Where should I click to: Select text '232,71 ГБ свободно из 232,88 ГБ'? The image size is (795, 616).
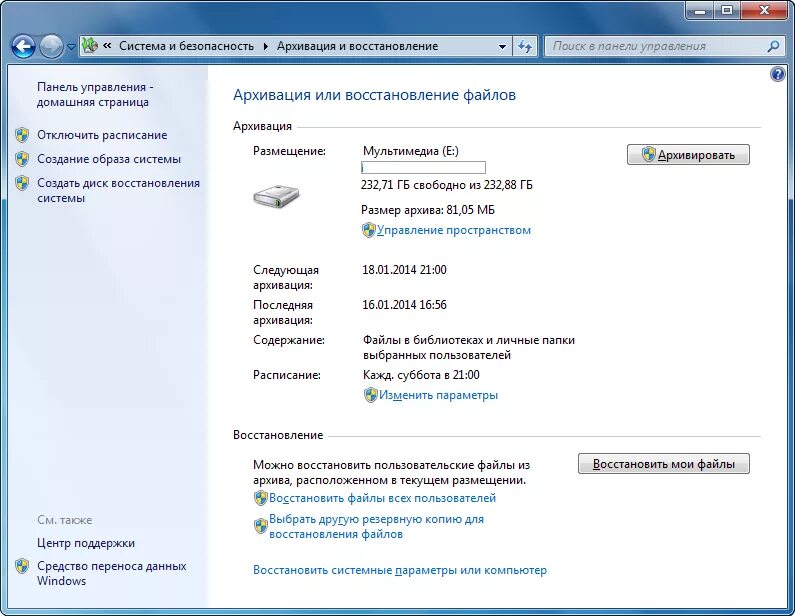(447, 185)
